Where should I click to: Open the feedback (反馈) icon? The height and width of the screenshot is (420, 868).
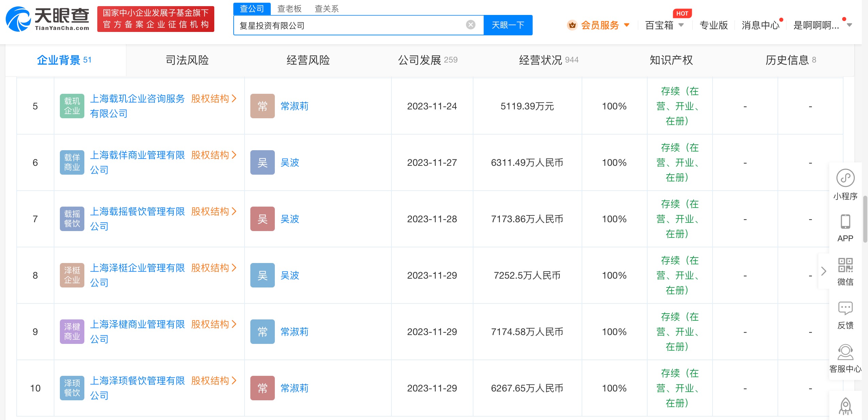tap(845, 309)
